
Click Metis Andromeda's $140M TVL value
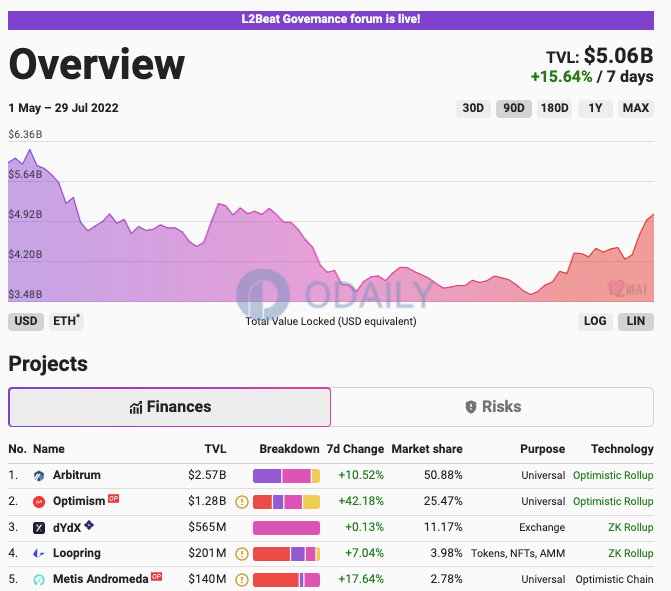[207, 579]
